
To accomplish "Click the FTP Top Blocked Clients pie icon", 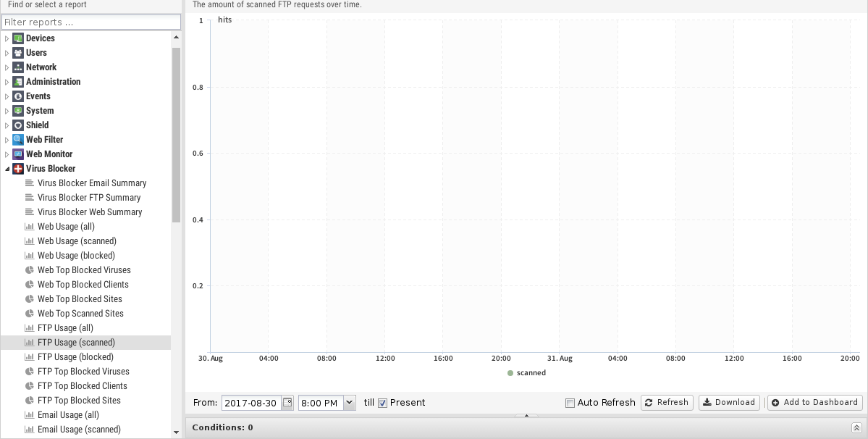I will click(x=30, y=386).
